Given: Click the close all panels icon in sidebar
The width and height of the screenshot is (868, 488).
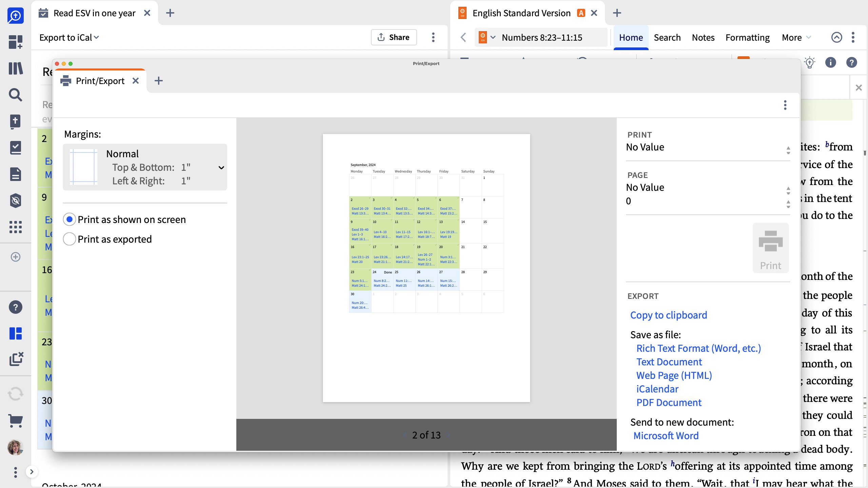Looking at the screenshot, I should click(x=16, y=359).
